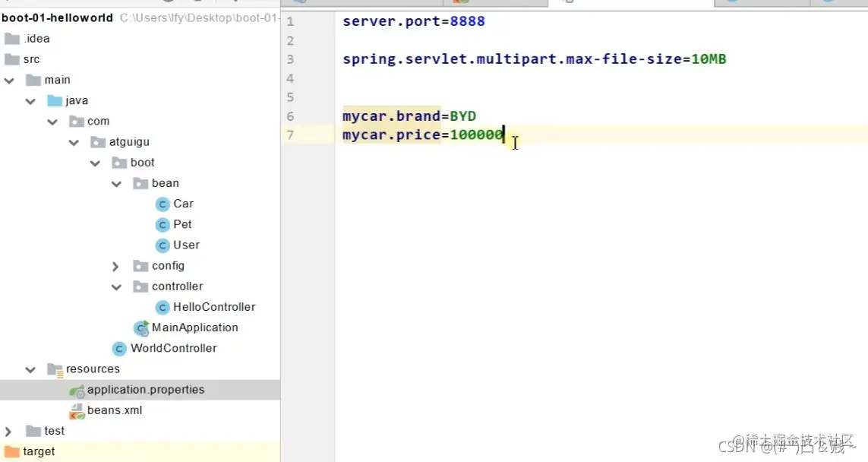Select the src folder row

point(140,59)
